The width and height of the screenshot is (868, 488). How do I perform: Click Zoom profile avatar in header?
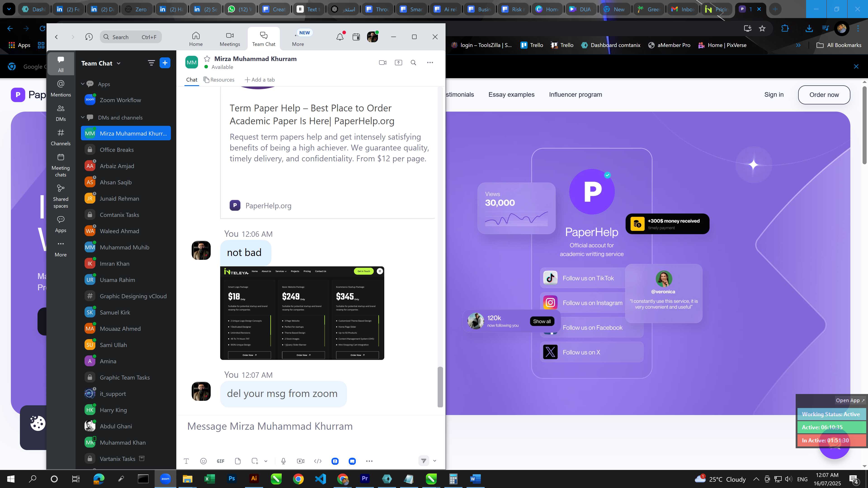(x=373, y=37)
